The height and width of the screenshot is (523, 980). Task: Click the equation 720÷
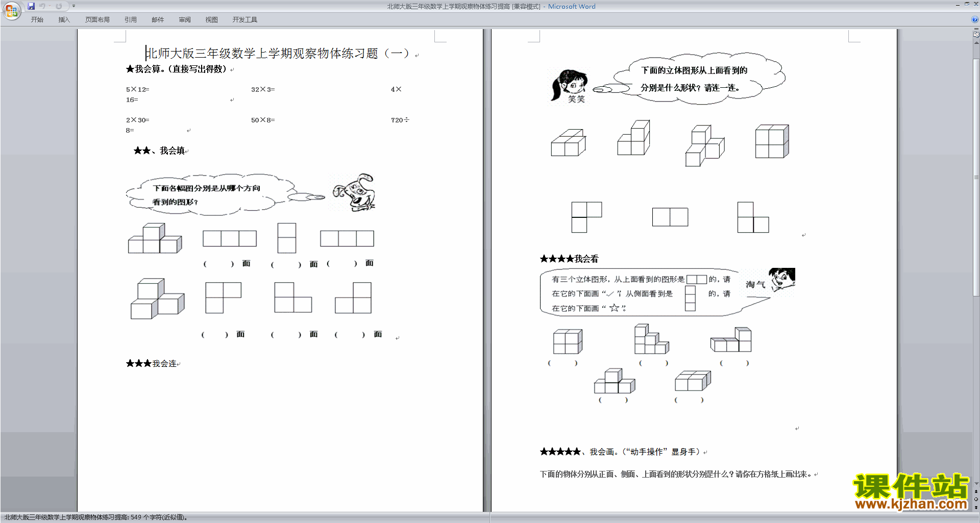coord(400,120)
